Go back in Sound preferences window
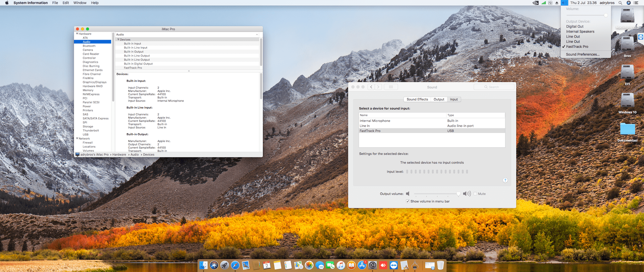 point(371,87)
